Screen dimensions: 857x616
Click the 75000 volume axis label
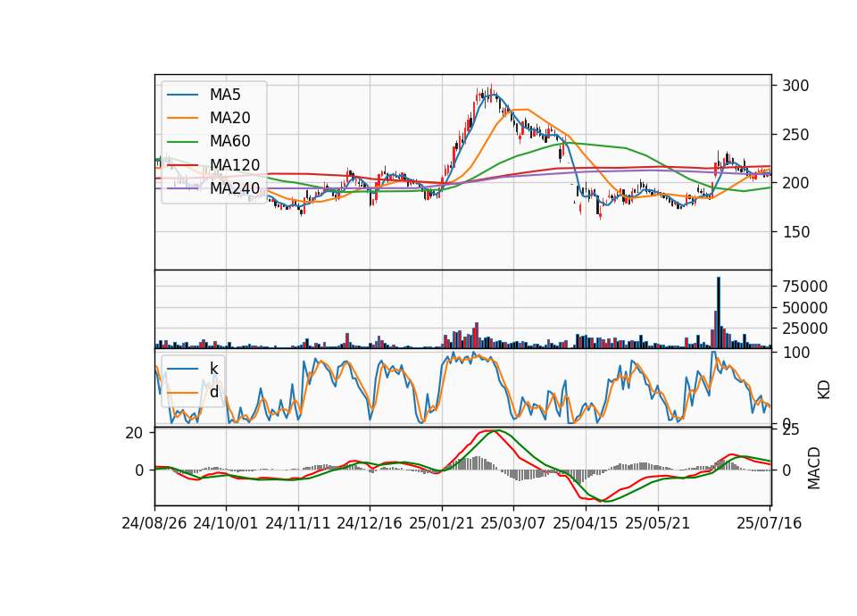(x=804, y=287)
